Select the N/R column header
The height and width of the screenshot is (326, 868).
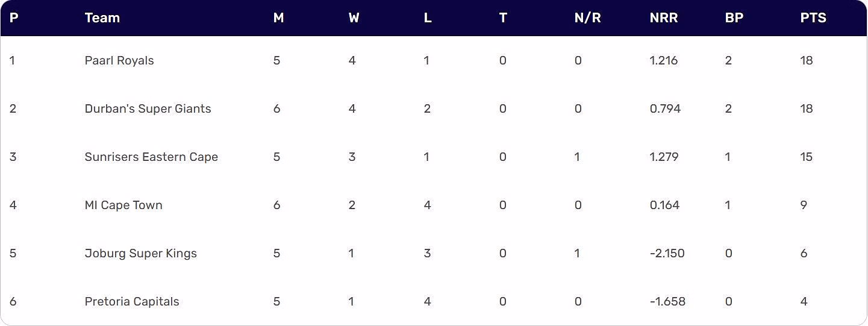(588, 18)
